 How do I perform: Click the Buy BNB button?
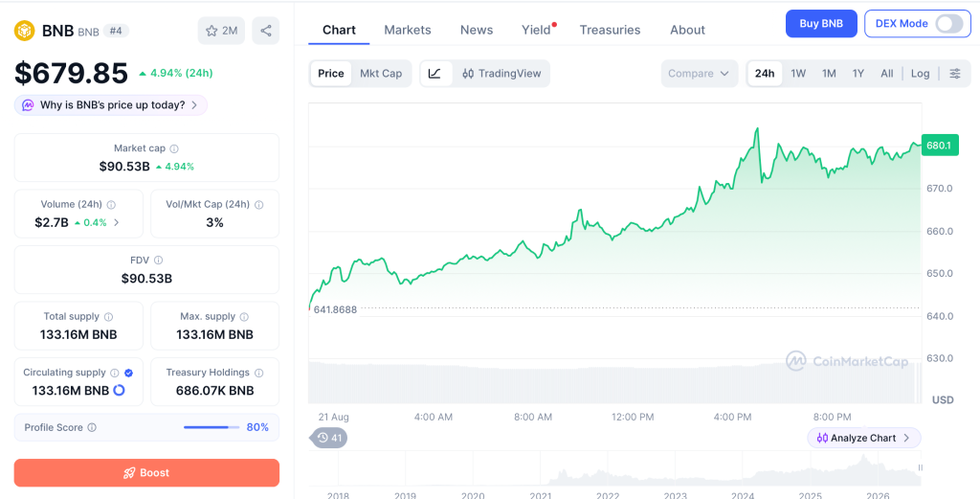[821, 24]
